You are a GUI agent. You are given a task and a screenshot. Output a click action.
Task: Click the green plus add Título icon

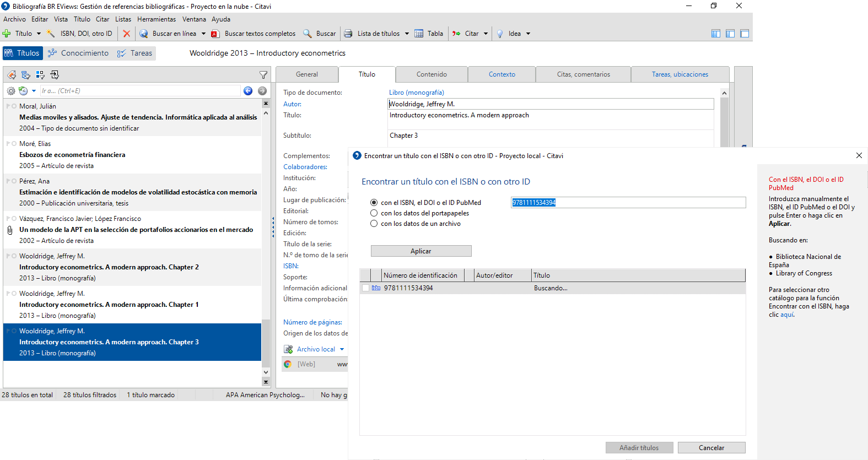(x=7, y=34)
